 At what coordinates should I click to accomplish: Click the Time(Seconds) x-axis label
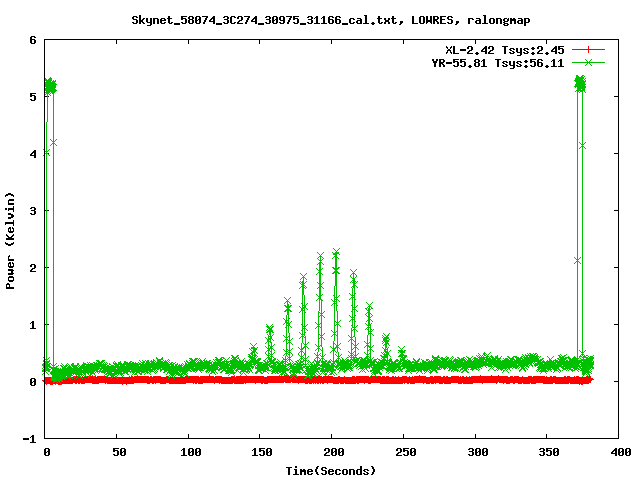pos(330,471)
